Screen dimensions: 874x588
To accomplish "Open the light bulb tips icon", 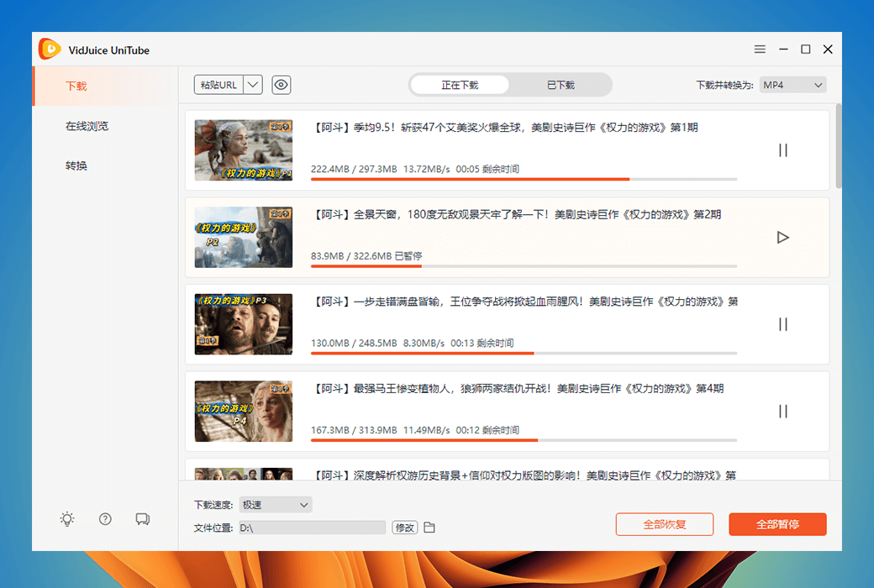I will (x=67, y=519).
